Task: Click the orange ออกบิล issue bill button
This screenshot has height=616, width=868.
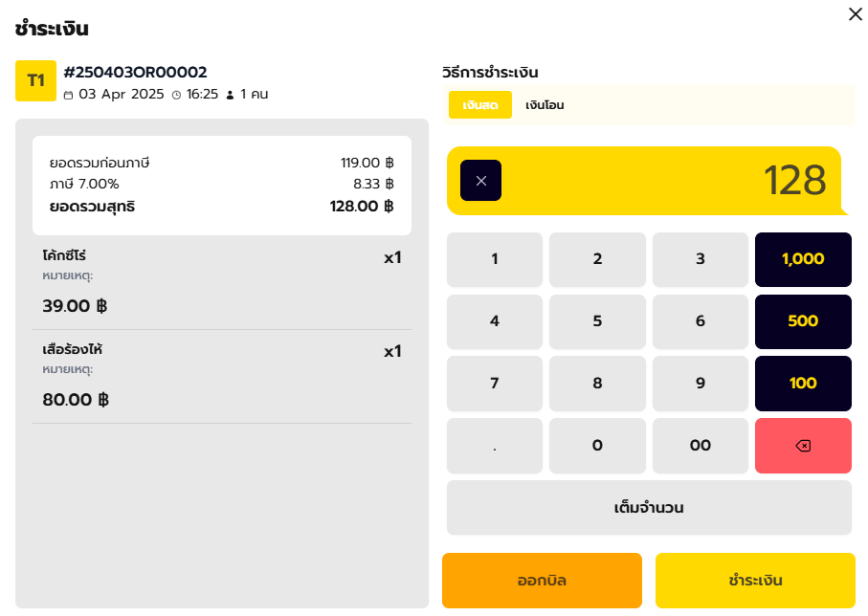Action: (x=542, y=581)
